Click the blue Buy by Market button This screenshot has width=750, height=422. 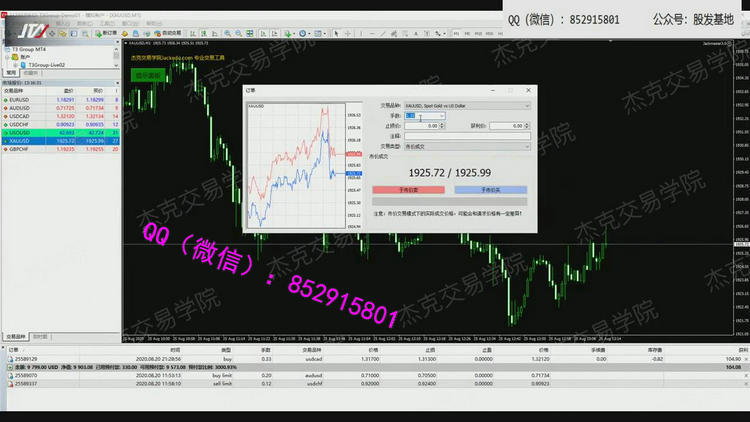click(x=491, y=189)
